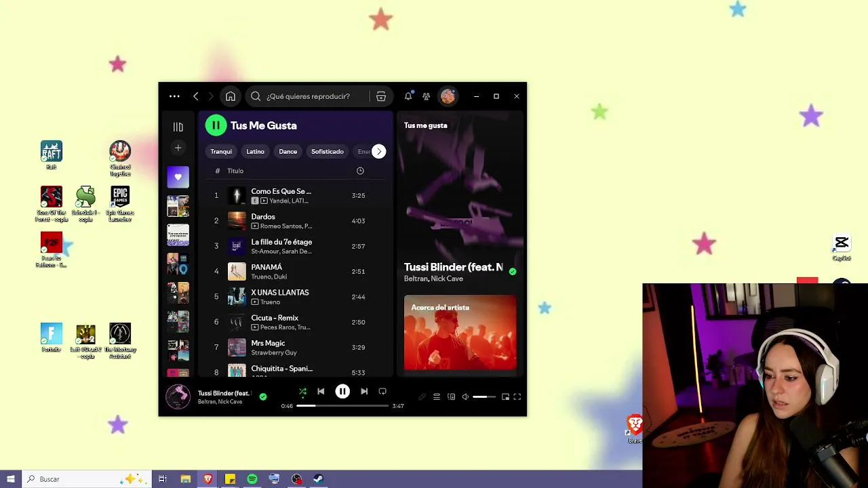Switch Spotify to full screen icon

pos(517,397)
